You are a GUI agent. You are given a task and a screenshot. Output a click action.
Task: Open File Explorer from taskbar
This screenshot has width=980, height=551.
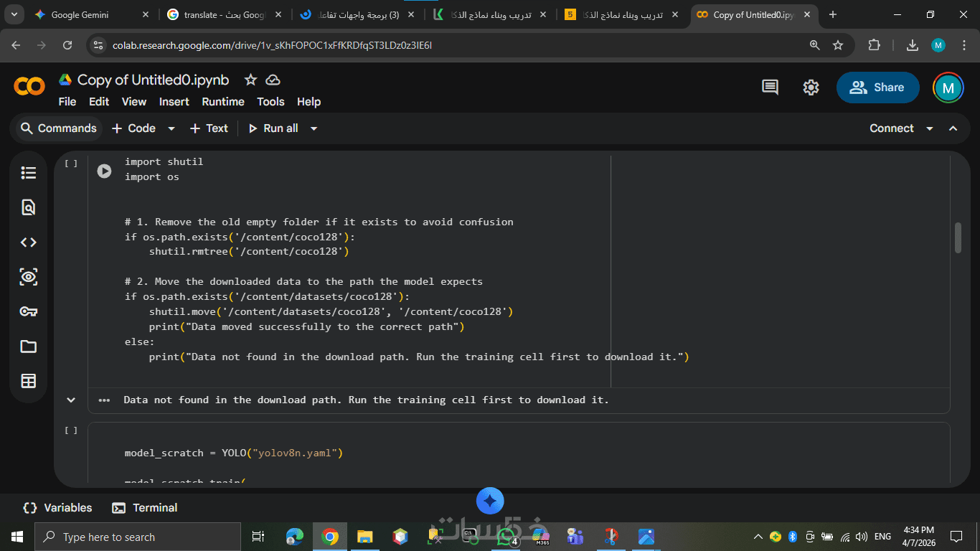(x=365, y=537)
